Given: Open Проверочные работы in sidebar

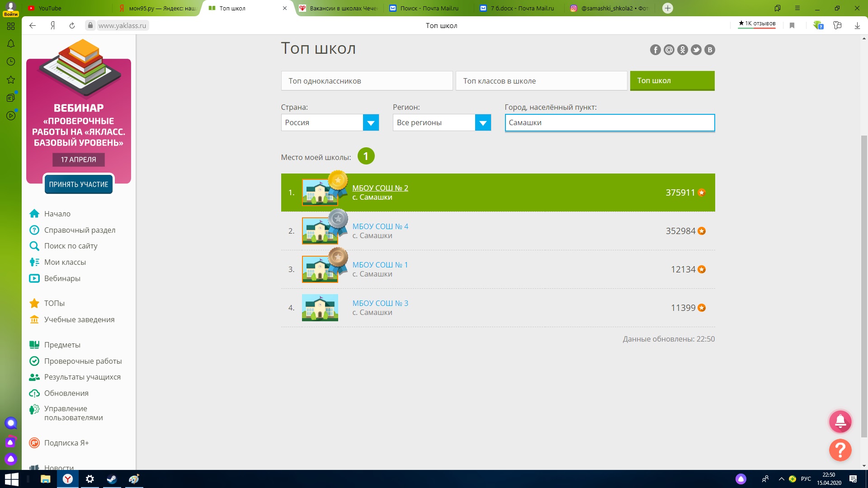Looking at the screenshot, I should click(x=83, y=361).
